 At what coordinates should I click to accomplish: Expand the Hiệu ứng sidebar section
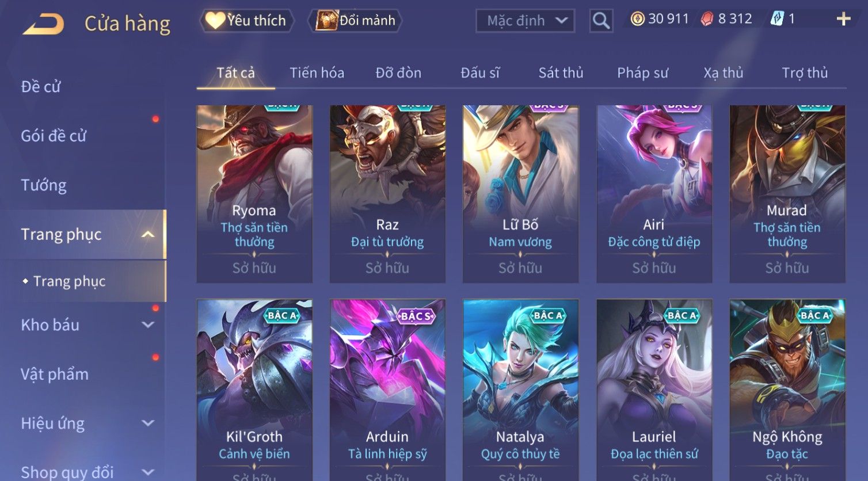[x=148, y=423]
